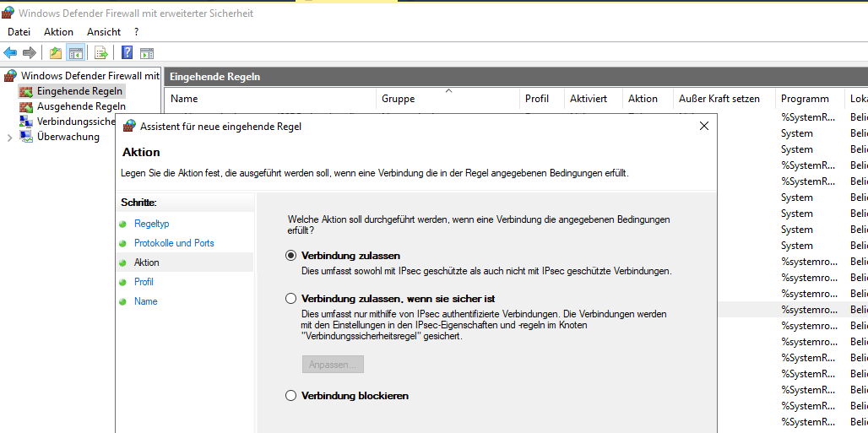This screenshot has width=868, height=433.
Task: Click the Up one level folder icon
Action: [56, 53]
